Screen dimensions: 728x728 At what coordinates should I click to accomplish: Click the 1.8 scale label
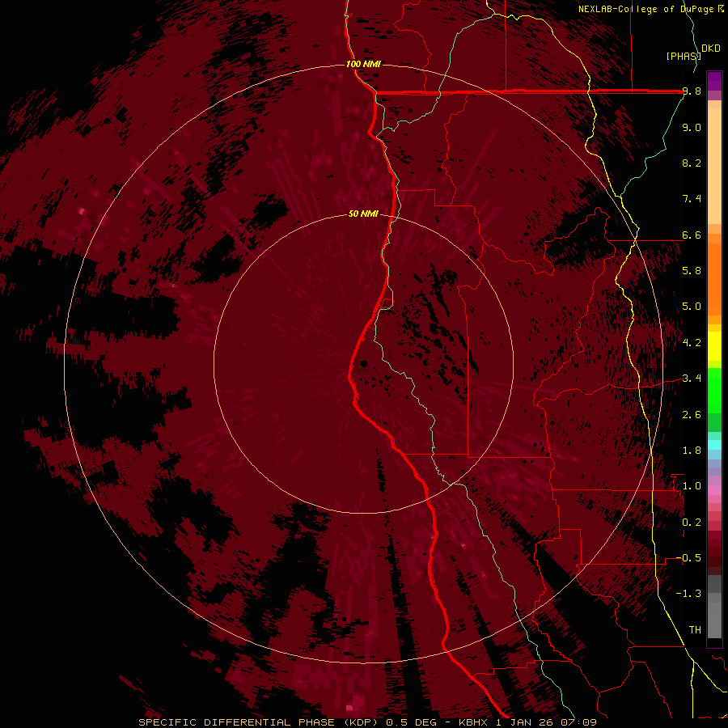pyautogui.click(x=692, y=451)
